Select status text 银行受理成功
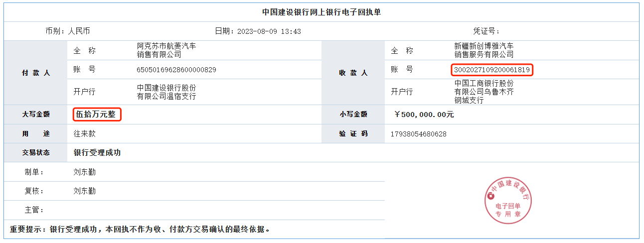Image resolution: width=644 pixels, height=243 pixels. (x=97, y=153)
